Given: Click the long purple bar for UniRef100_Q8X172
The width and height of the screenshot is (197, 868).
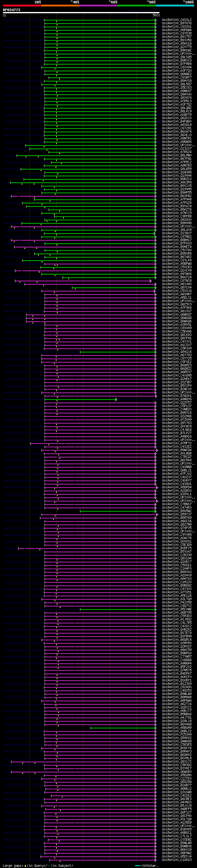Looking at the screenshot, I should tap(83, 761).
